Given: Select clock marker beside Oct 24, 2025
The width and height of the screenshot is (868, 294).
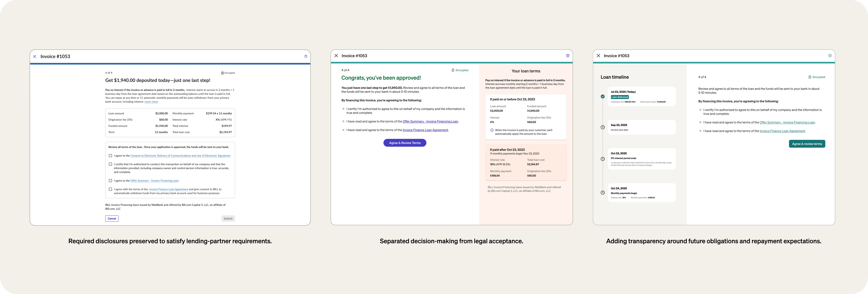Looking at the screenshot, I should pos(602,192).
